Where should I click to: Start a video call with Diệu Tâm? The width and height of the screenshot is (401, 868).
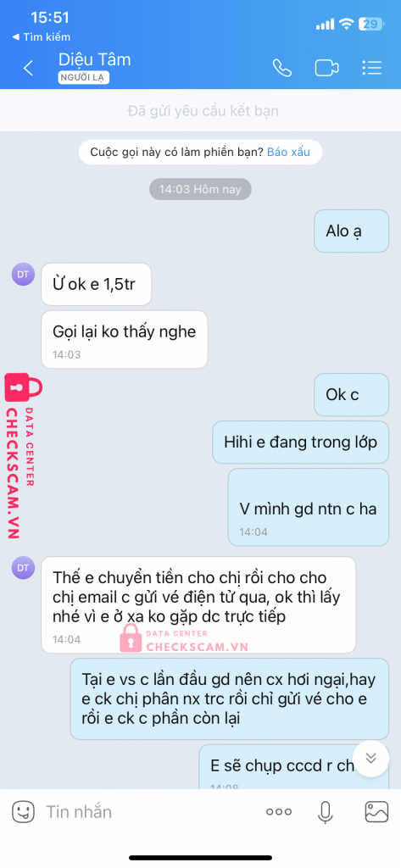(x=326, y=68)
